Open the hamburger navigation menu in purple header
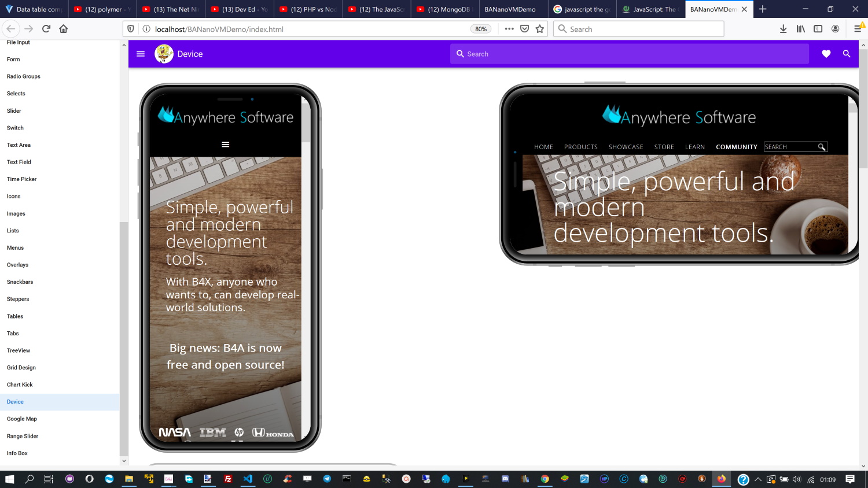The height and width of the screenshot is (488, 868). [141, 54]
